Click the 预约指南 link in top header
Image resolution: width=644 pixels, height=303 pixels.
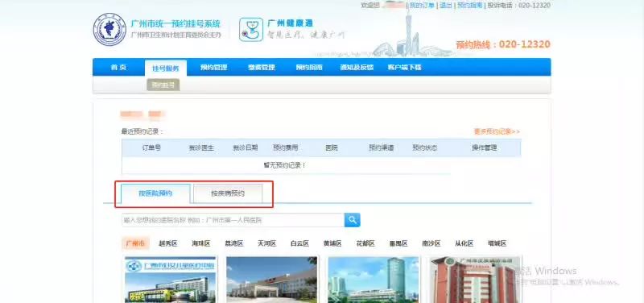click(x=470, y=6)
